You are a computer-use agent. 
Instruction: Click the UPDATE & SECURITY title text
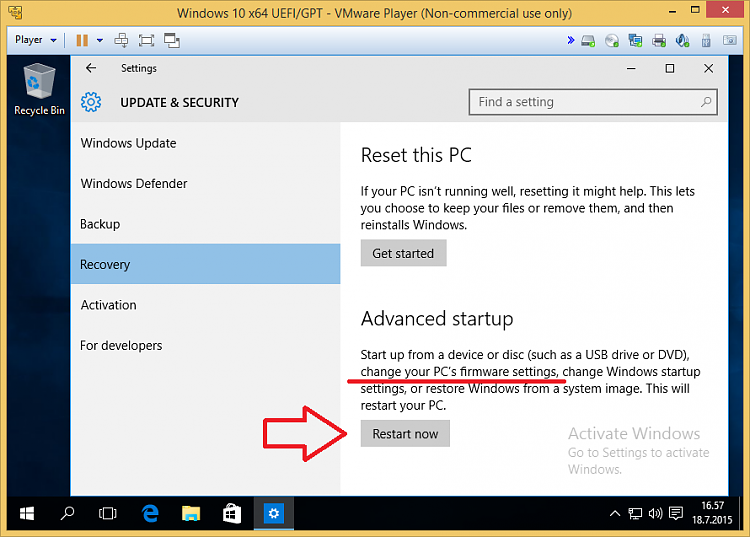pyautogui.click(x=179, y=102)
